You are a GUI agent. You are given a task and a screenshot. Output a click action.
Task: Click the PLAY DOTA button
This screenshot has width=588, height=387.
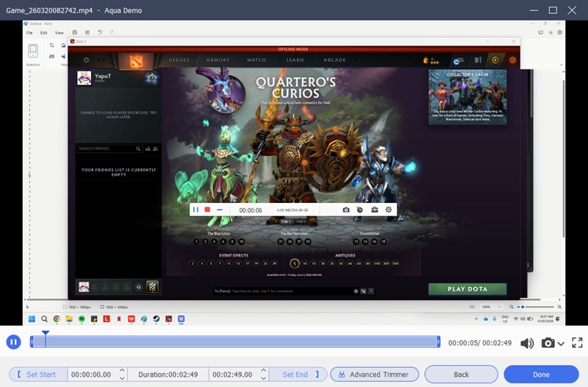point(467,289)
